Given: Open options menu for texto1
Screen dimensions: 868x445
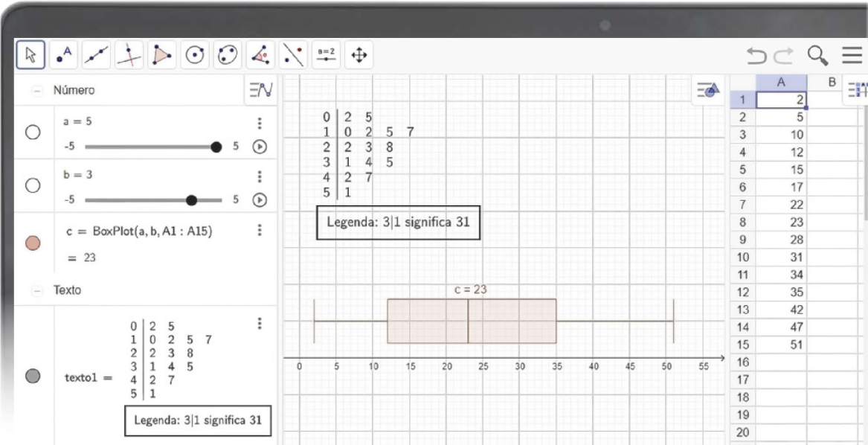Looking at the screenshot, I should point(259,324).
